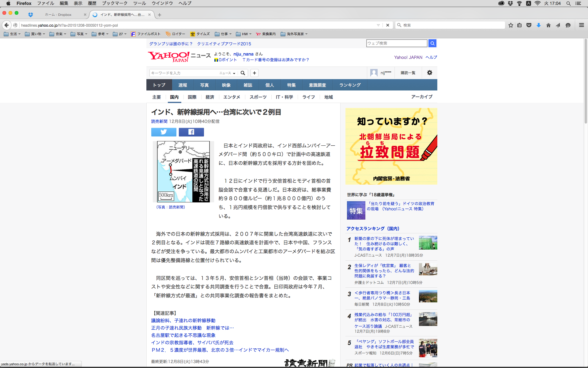
Task: Select the 経済 category tab
Action: [210, 97]
